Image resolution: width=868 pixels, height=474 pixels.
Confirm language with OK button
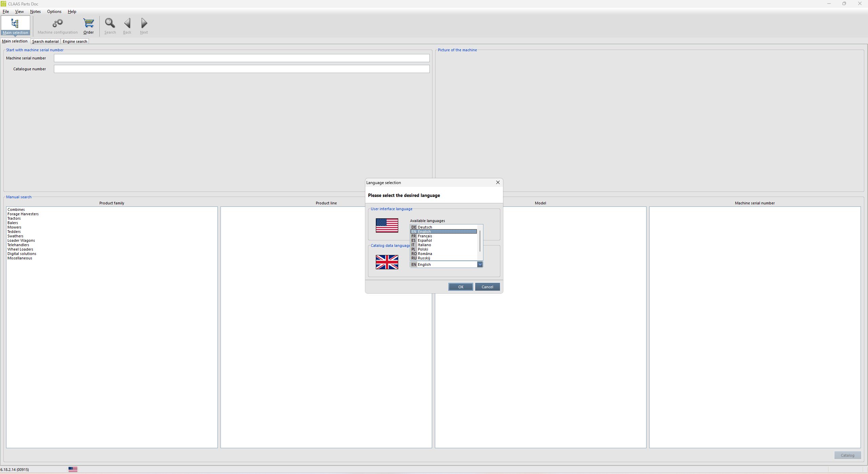(x=460, y=287)
